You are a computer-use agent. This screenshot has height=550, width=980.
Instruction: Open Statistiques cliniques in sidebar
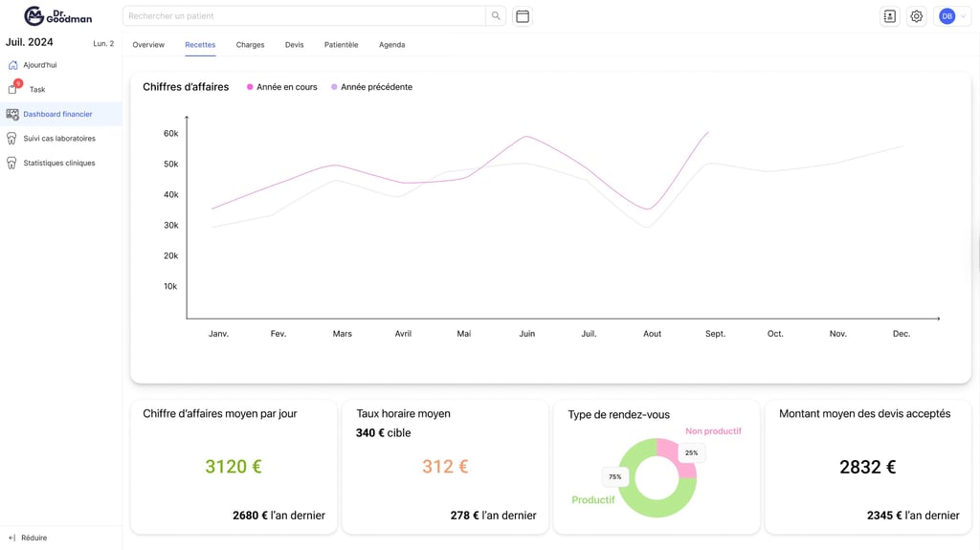click(x=59, y=164)
